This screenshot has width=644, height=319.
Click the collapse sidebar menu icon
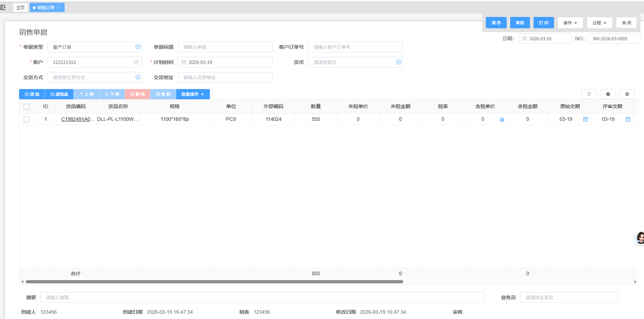click(3, 7)
